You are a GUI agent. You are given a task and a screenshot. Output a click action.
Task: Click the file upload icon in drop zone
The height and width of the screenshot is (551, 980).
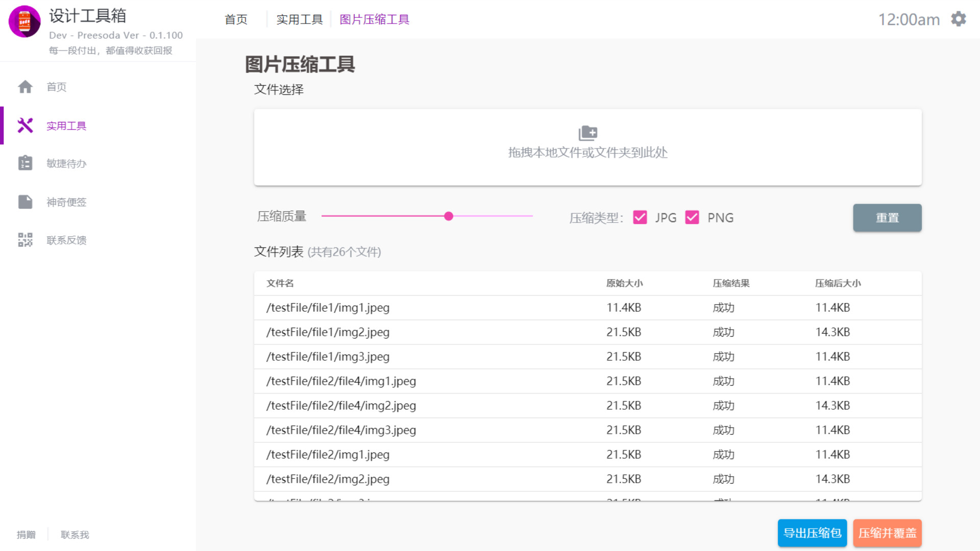coord(588,133)
